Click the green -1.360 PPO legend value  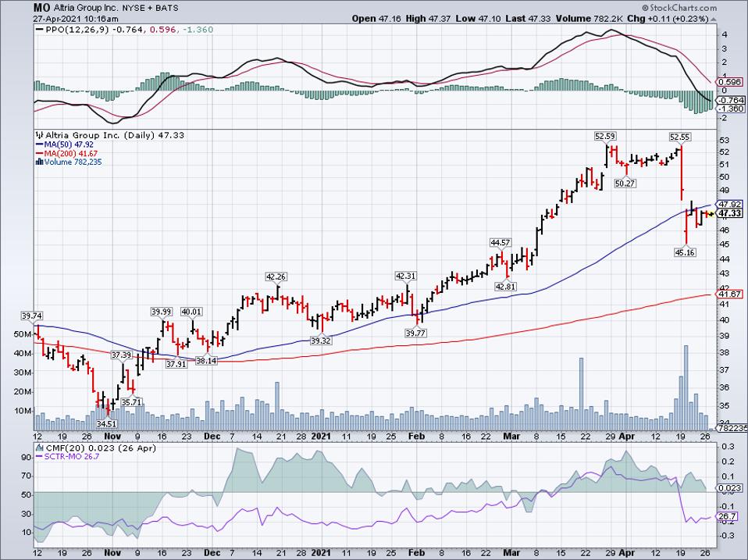(x=198, y=30)
